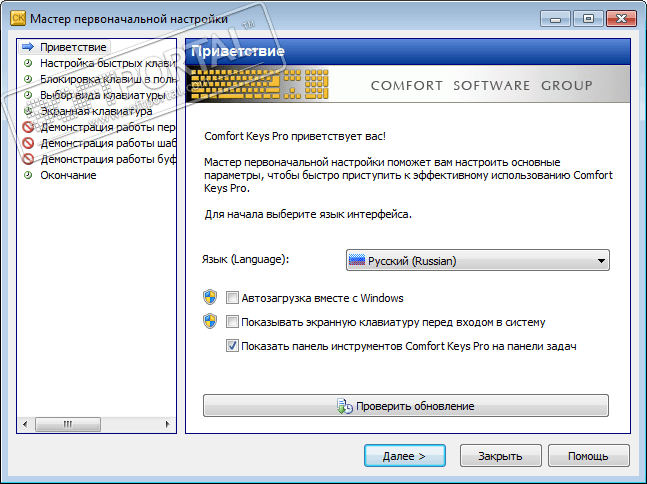
Task: Select Демонстрация работы буф... step
Action: (x=108, y=159)
